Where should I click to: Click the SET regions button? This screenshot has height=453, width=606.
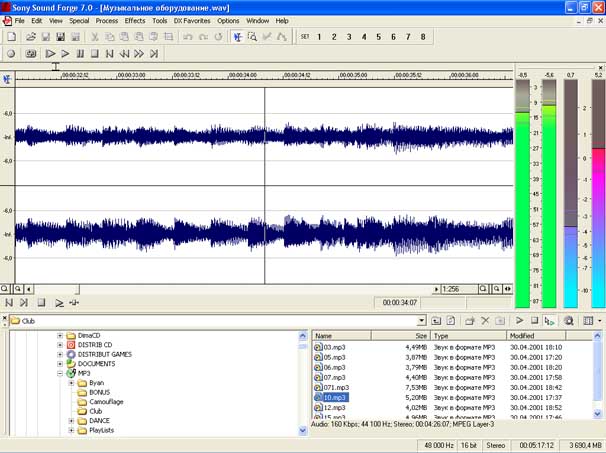[x=305, y=37]
